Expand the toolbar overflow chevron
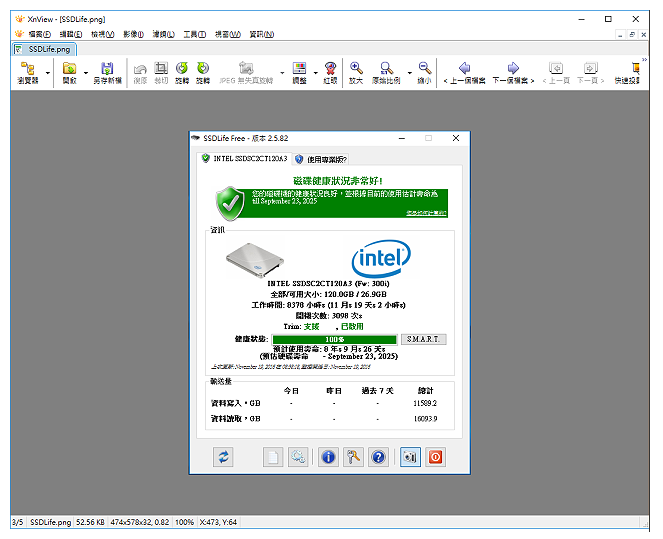 click(644, 60)
